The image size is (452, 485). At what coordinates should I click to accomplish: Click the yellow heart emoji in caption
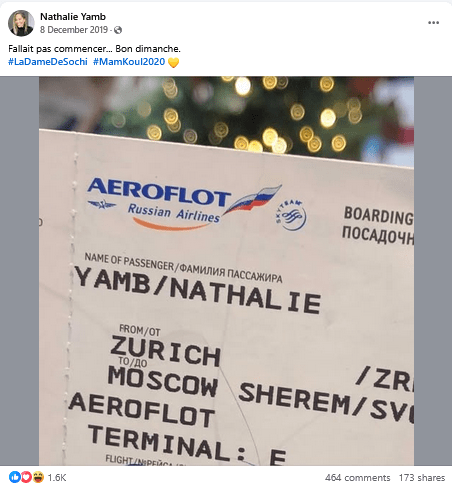click(x=173, y=62)
